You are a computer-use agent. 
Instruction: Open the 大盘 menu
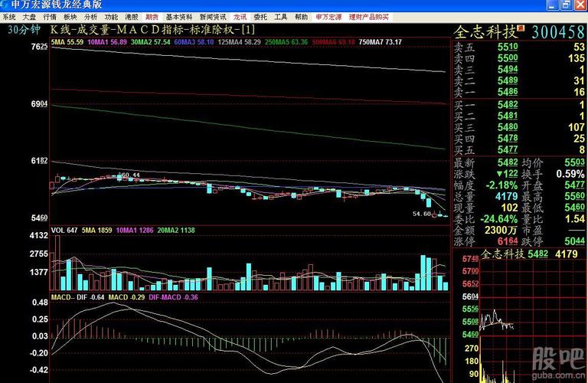pos(29,18)
